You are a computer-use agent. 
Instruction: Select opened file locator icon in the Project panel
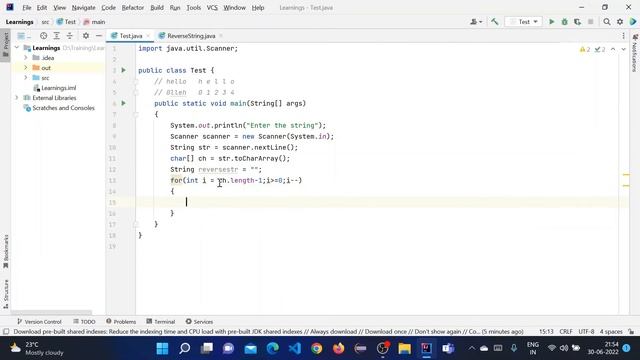pos(43,36)
